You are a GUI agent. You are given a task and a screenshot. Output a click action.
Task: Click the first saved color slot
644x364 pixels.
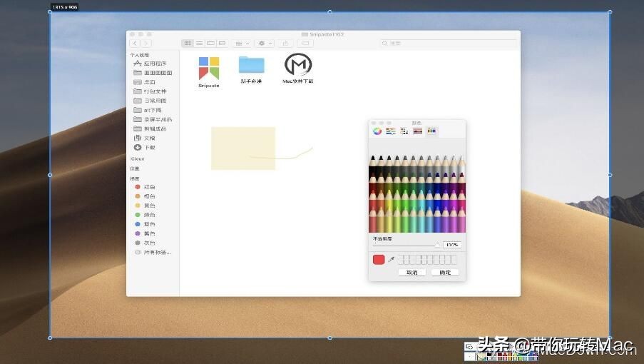point(402,259)
